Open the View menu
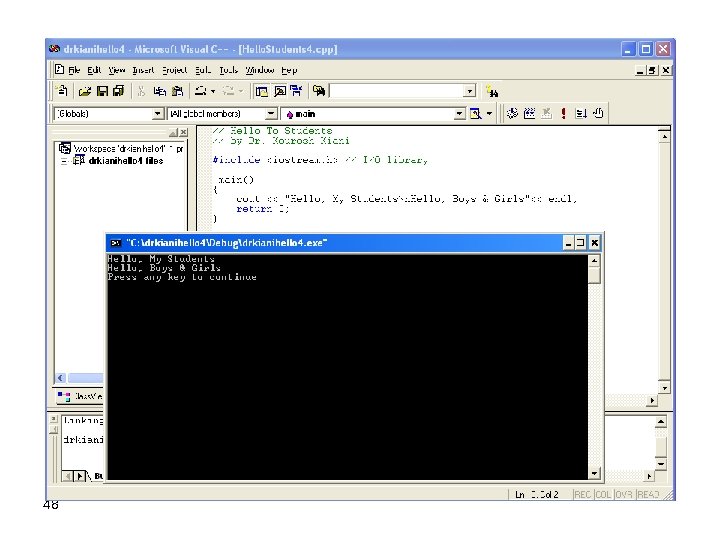The image size is (720, 540). [117, 70]
